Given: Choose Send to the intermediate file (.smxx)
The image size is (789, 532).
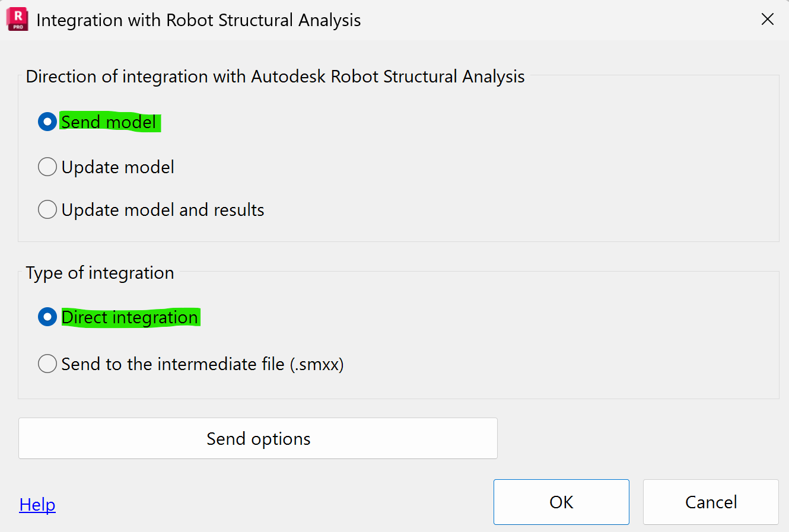Looking at the screenshot, I should tap(47, 364).
